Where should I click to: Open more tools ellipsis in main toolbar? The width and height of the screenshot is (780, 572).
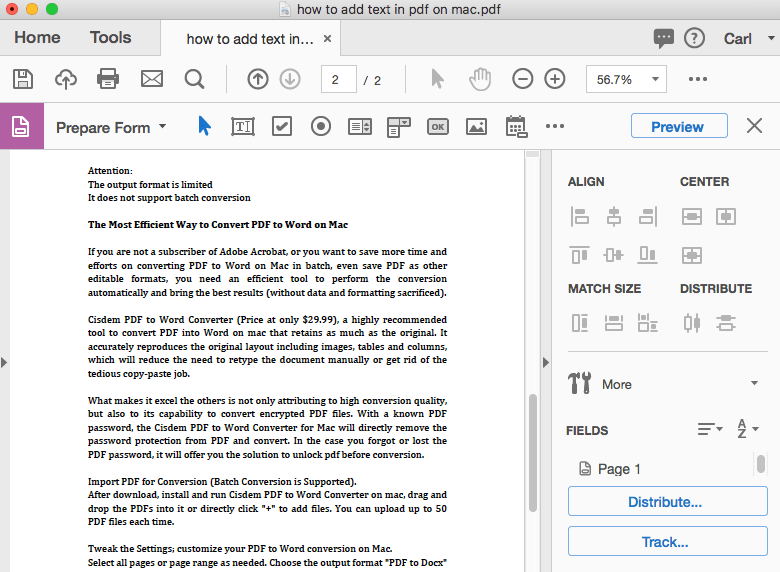pos(698,79)
